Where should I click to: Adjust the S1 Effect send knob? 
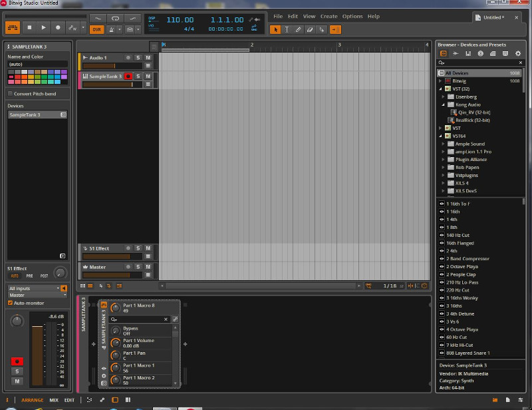tap(60, 273)
